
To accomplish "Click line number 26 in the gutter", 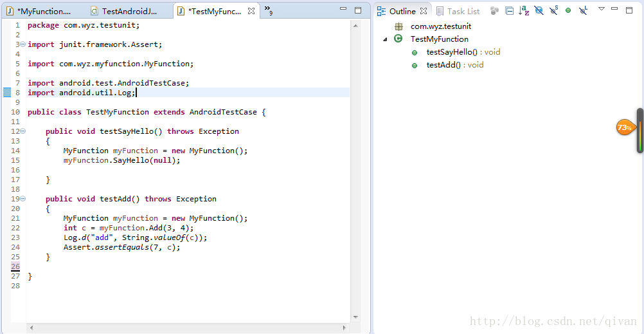I will (x=15, y=266).
